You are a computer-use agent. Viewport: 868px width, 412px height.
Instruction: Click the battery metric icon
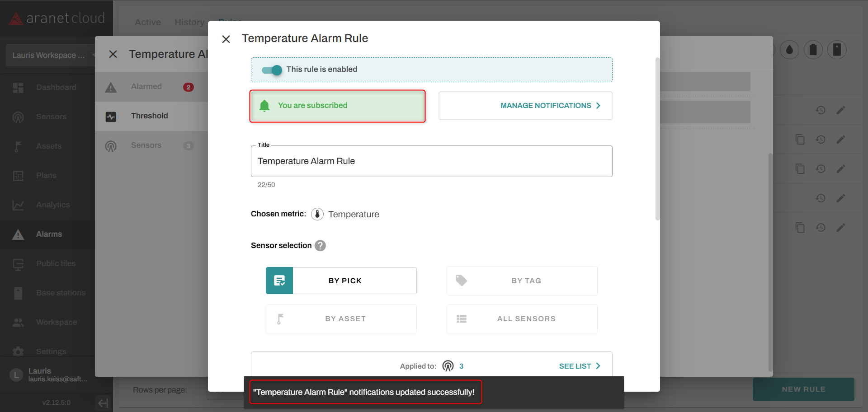(813, 50)
